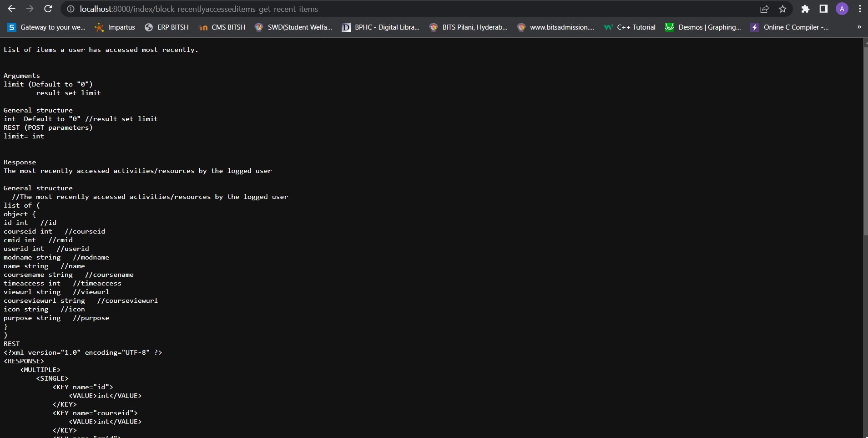
Task: Reload the current page
Action: tap(49, 9)
